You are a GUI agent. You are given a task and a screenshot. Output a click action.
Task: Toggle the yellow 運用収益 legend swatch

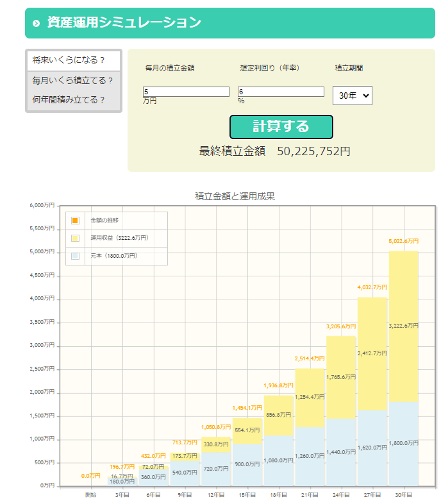point(75,238)
